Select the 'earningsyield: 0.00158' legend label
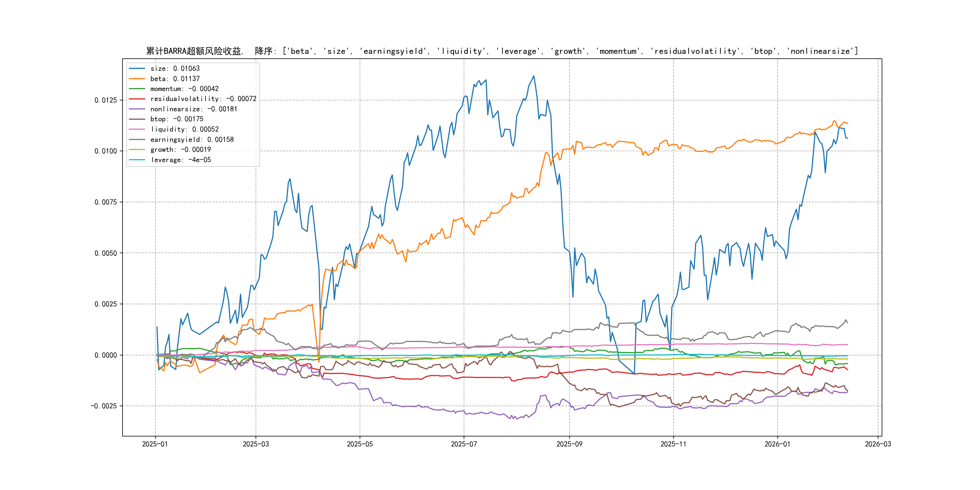 click(x=192, y=140)
